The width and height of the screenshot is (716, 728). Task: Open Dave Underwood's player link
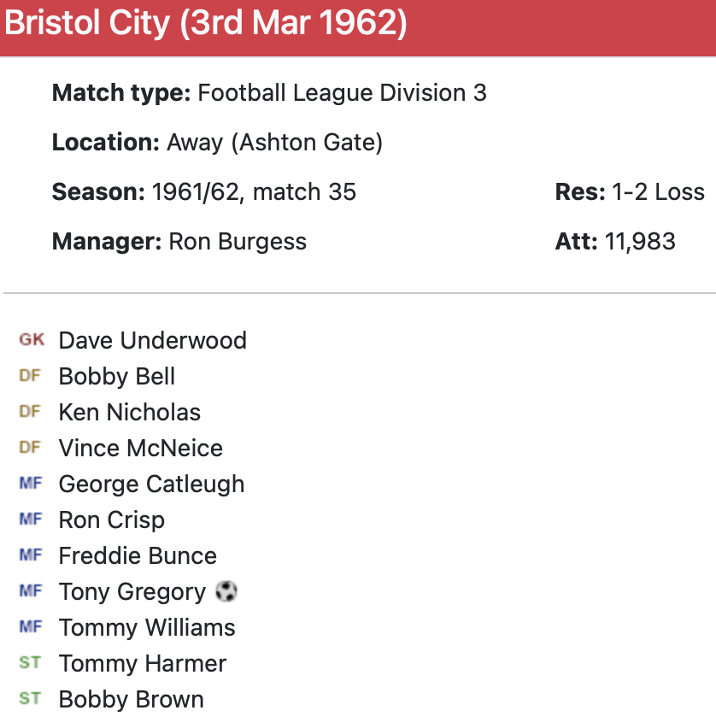(x=152, y=340)
